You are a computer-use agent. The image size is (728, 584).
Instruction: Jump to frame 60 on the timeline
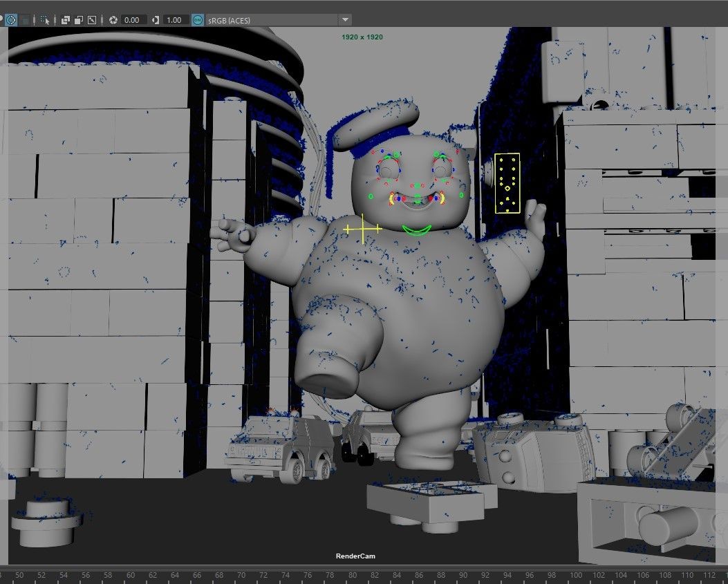(x=129, y=575)
